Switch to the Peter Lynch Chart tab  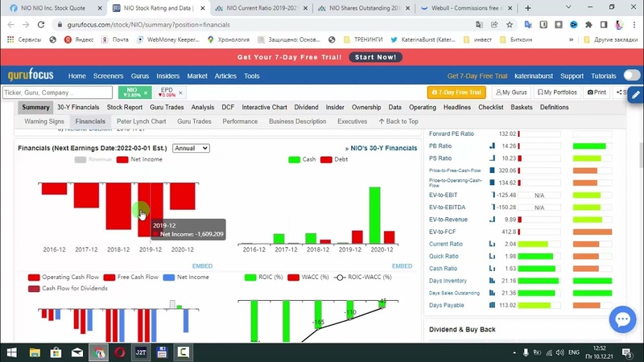click(x=141, y=121)
